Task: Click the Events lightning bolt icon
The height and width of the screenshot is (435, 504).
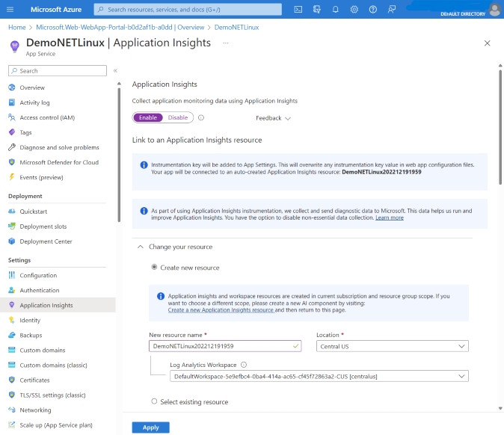Action: pyautogui.click(x=12, y=177)
